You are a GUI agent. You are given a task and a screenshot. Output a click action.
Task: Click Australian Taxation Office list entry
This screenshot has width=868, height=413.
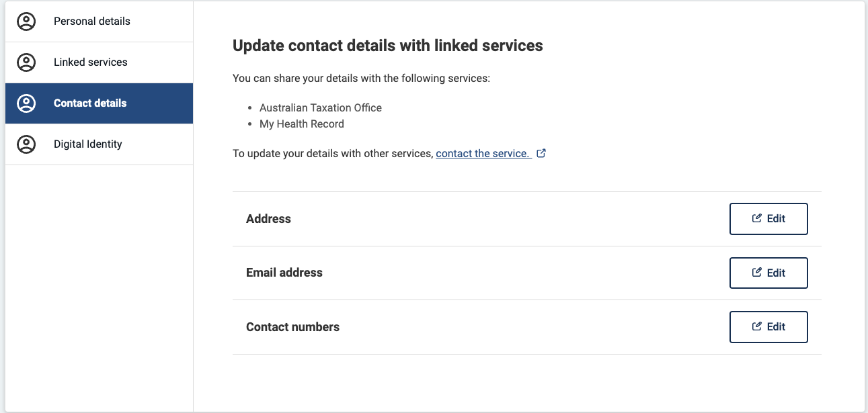click(321, 107)
